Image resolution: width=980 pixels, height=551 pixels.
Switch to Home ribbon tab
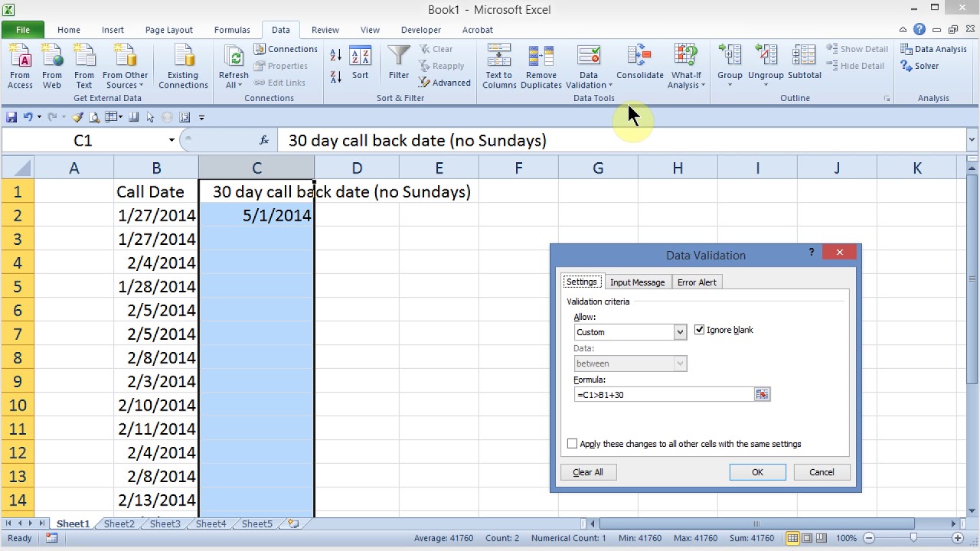[x=68, y=30]
